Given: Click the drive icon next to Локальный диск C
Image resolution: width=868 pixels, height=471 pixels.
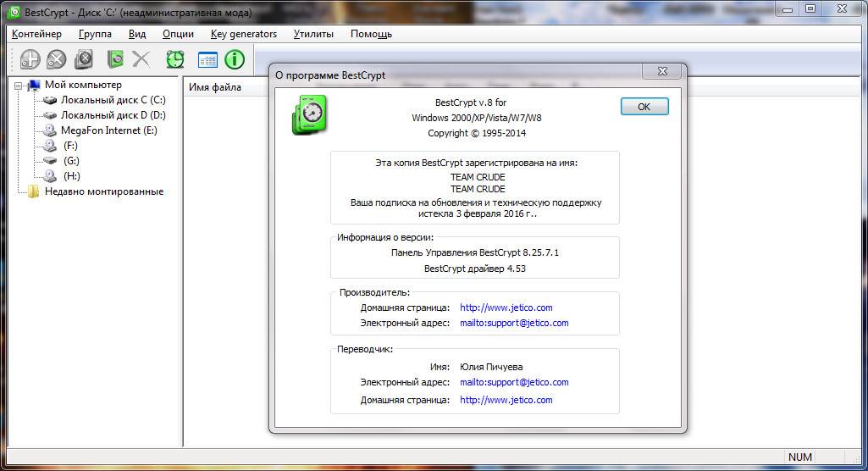Looking at the screenshot, I should [50, 100].
